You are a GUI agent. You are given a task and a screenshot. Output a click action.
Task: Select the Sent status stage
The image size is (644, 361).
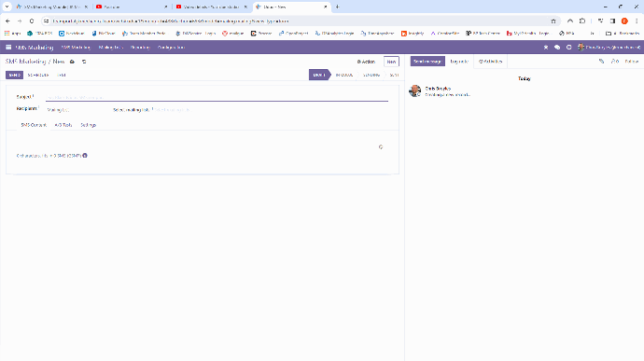[x=394, y=75]
